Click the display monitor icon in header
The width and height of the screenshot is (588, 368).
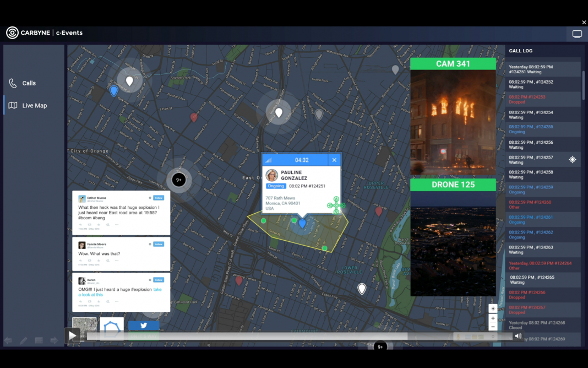click(x=577, y=34)
